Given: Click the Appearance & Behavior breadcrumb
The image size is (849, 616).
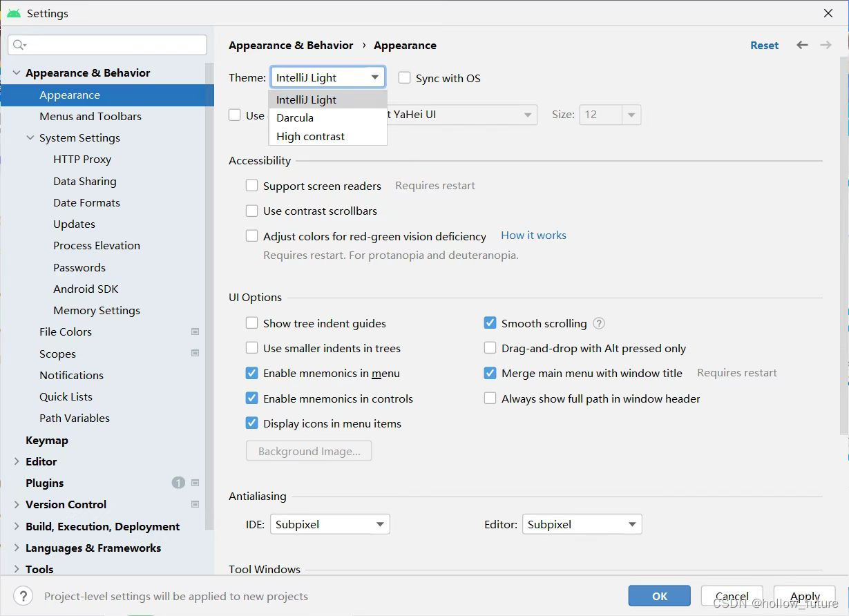Looking at the screenshot, I should [x=291, y=45].
